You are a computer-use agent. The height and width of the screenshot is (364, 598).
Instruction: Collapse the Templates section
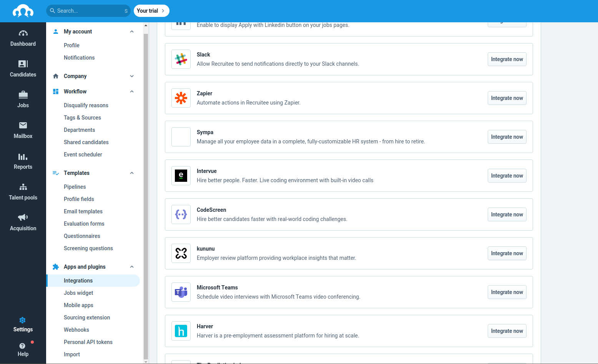132,173
